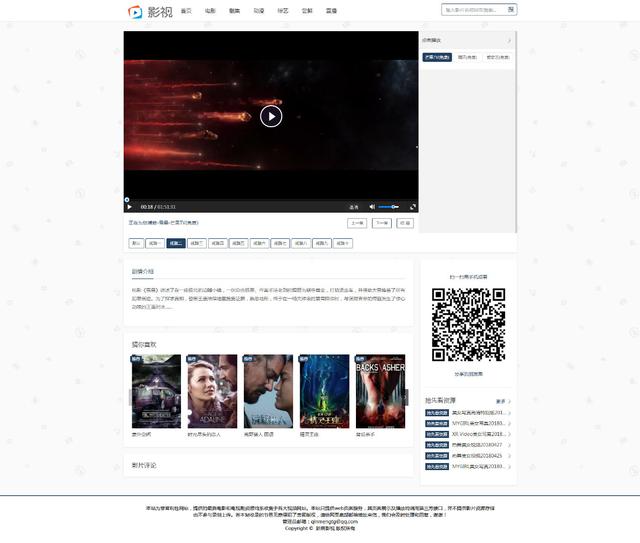Viewport: 640px width, 543px height.
Task: Click the 剧情介绍 section heading tab
Action: tap(142, 272)
